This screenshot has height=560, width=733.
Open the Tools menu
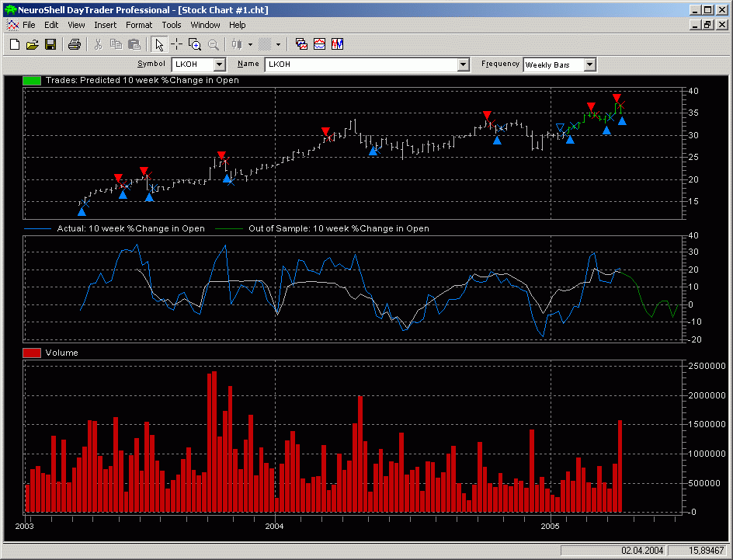pyautogui.click(x=171, y=25)
